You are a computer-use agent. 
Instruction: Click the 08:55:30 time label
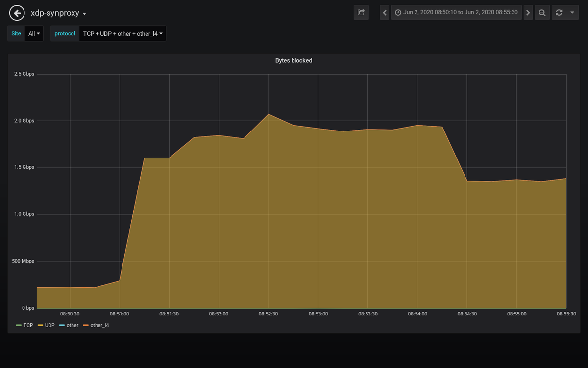(566, 314)
